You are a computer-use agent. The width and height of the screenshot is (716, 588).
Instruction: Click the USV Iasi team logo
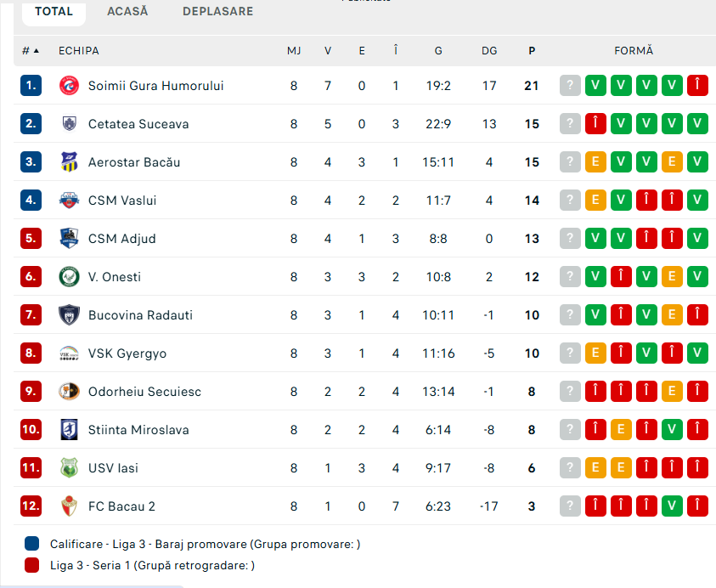click(69, 468)
